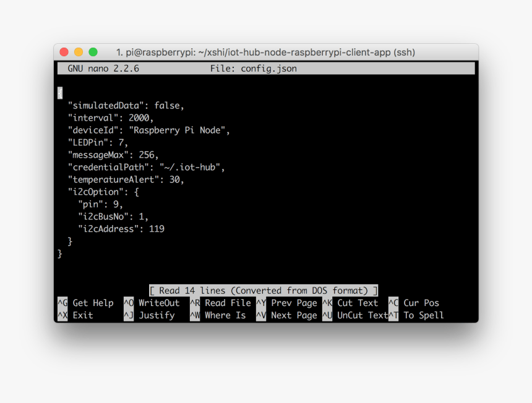This screenshot has height=403, width=532.
Task: Click the "interval": 2000 line
Action: tap(111, 118)
